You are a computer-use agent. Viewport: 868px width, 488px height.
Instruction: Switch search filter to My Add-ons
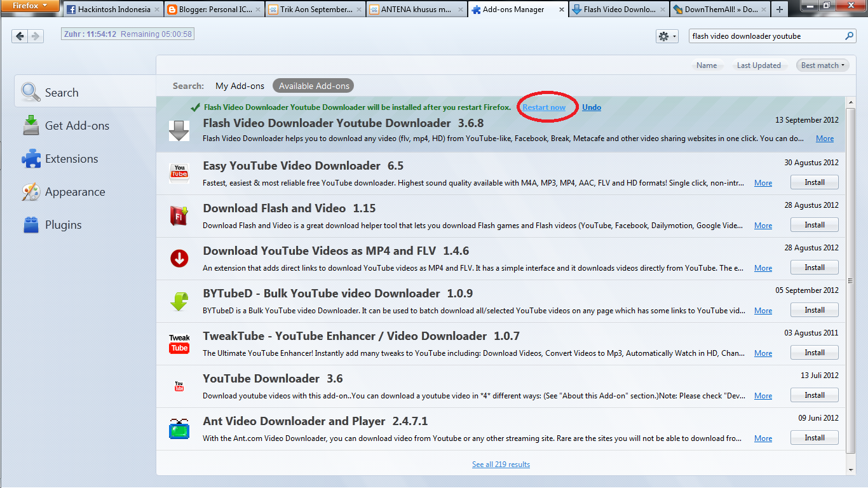point(240,85)
